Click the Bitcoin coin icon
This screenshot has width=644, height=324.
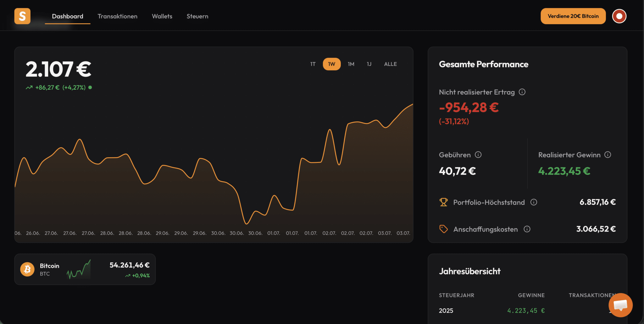pos(27,269)
